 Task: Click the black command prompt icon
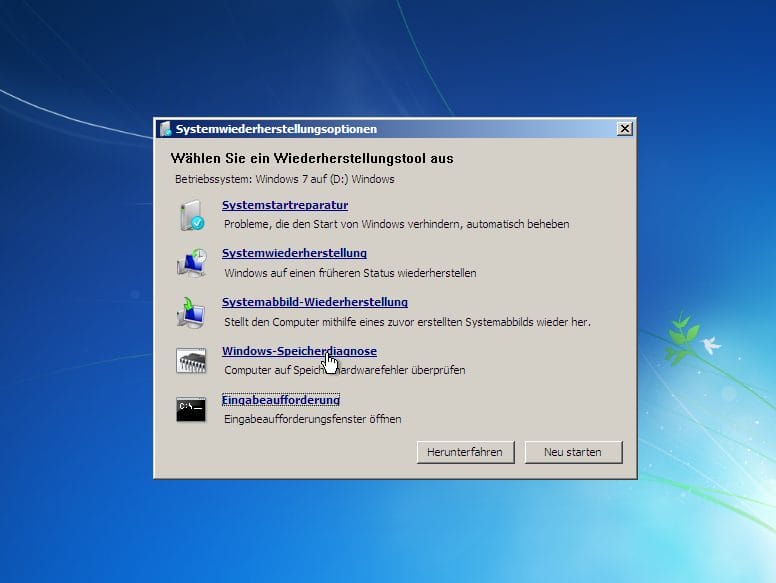click(190, 409)
